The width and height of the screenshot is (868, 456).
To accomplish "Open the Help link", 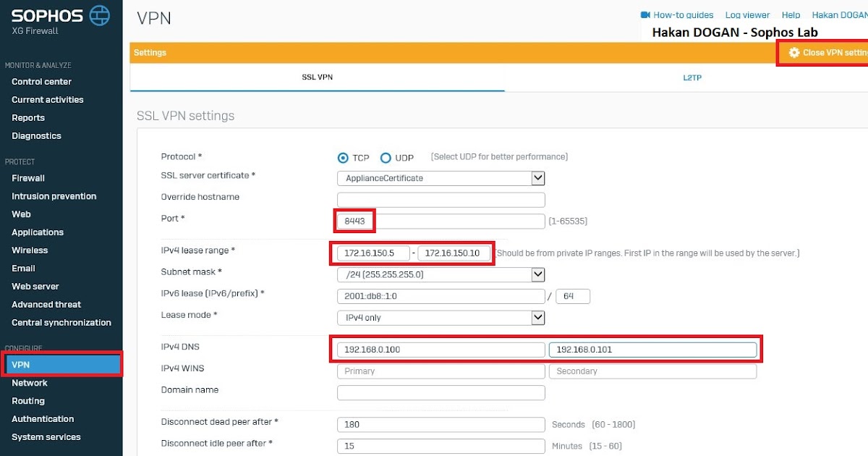I will (791, 14).
